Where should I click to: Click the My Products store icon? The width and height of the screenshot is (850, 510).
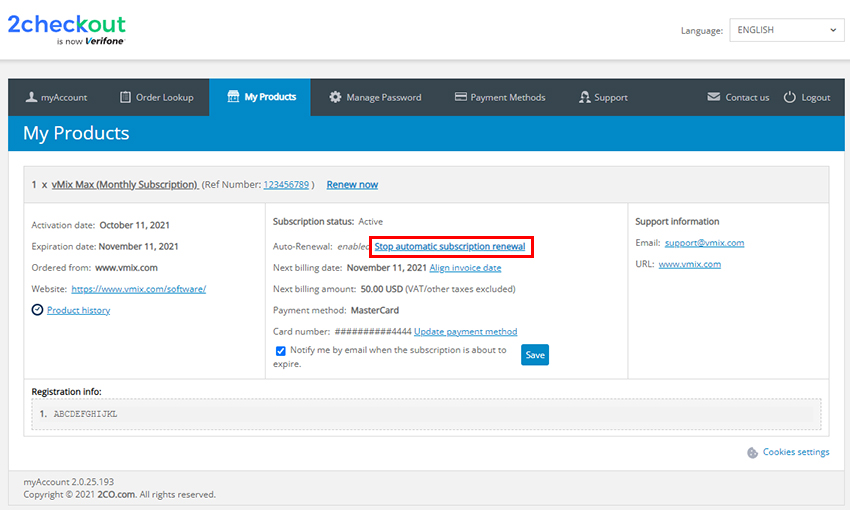(233, 96)
